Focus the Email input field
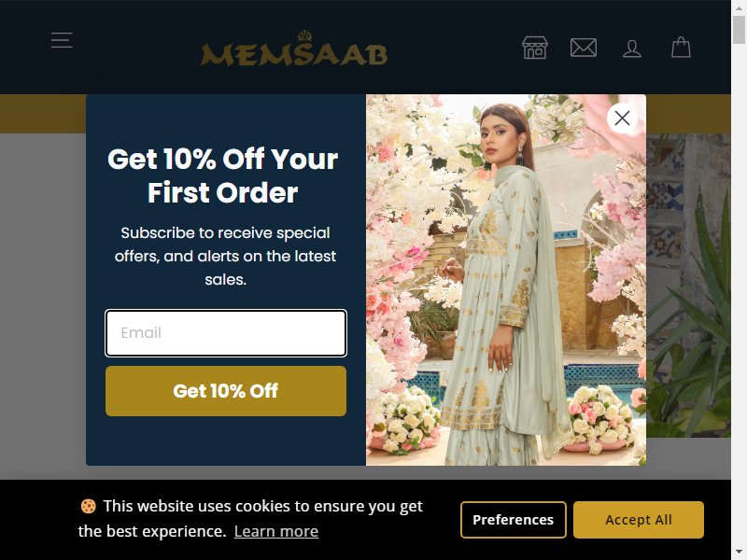This screenshot has height=560, width=747. [x=226, y=333]
